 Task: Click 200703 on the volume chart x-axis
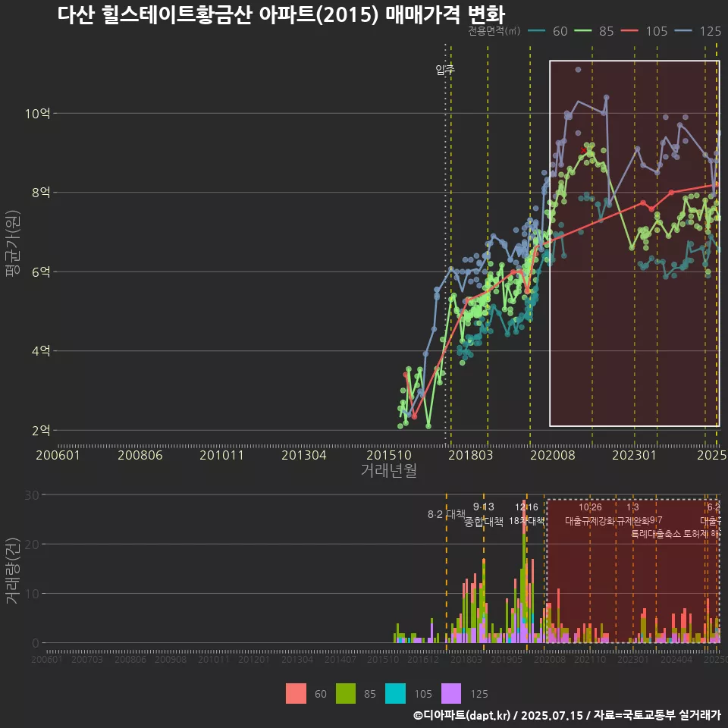pos(87,659)
